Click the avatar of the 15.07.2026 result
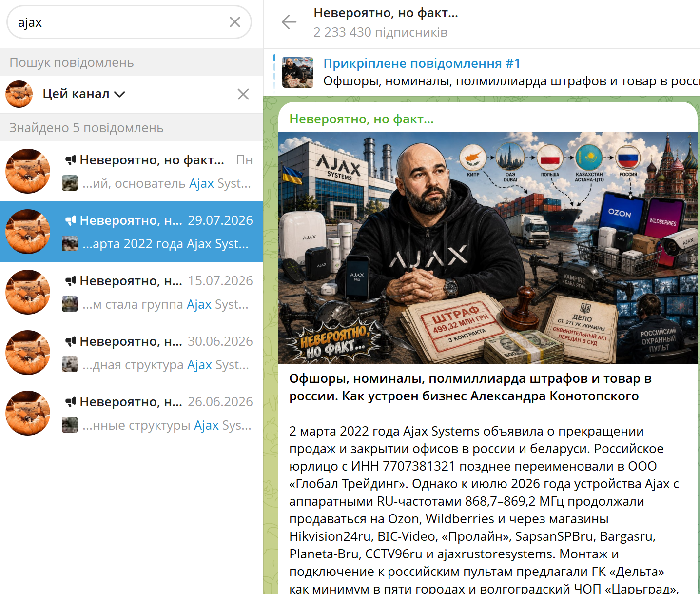 pos(28,292)
